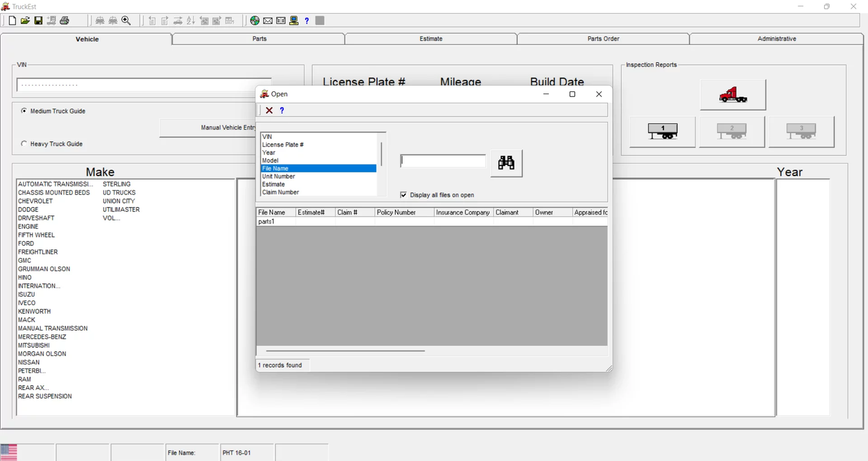
Task: Uncheck Display all files on open
Action: 403,194
